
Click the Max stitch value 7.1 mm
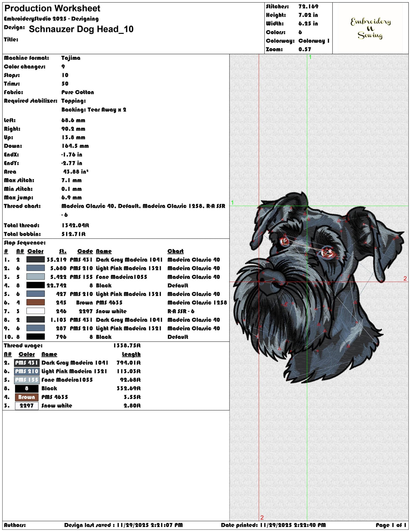click(71, 181)
